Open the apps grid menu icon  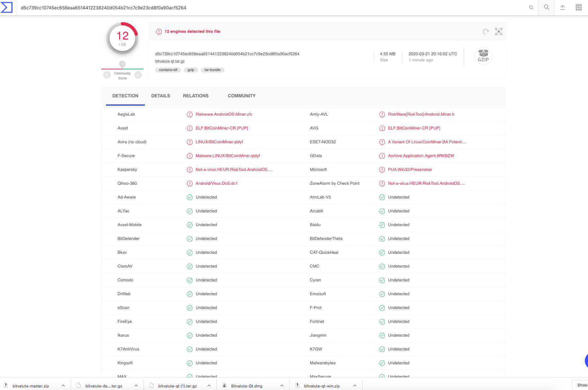point(579,7)
